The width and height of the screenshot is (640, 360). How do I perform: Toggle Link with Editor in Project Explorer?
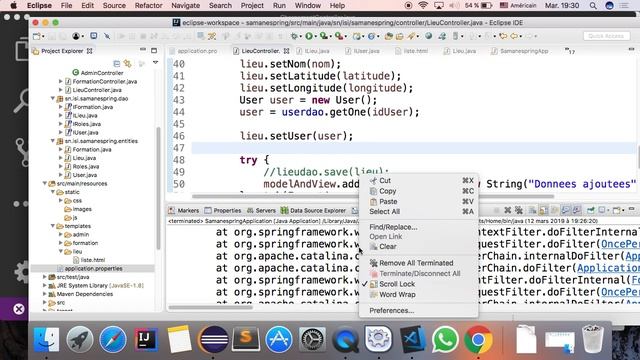pyautogui.click(x=128, y=63)
